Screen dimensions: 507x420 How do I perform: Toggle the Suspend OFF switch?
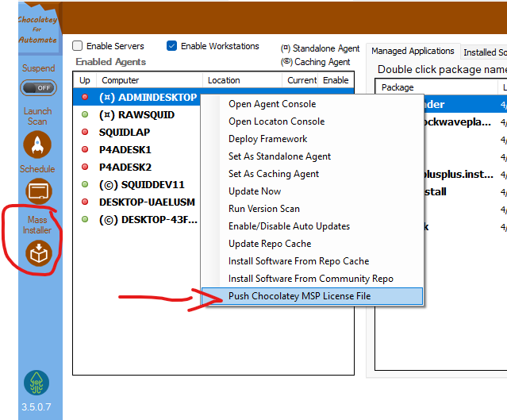[38, 87]
